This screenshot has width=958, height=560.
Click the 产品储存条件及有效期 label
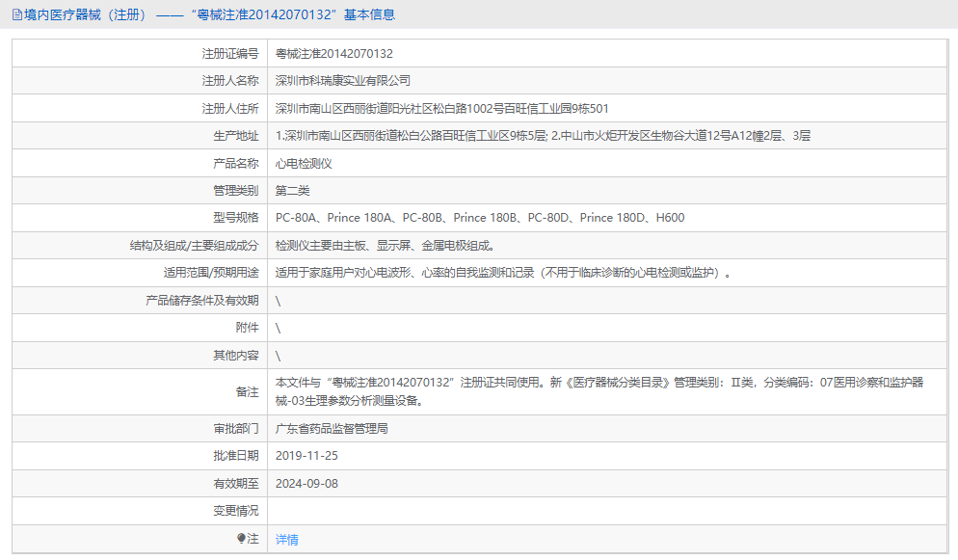tap(202, 301)
